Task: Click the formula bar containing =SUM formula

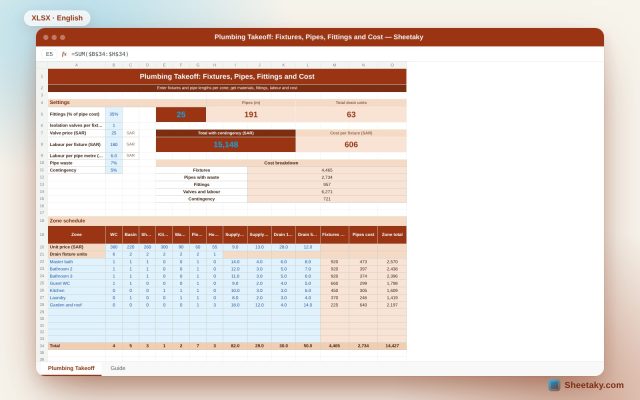Action: coord(100,54)
